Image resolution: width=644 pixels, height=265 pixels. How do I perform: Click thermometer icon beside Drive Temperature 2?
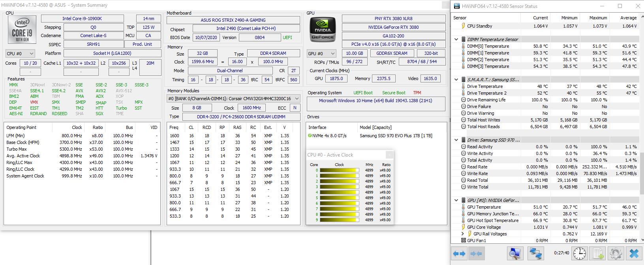464,93
